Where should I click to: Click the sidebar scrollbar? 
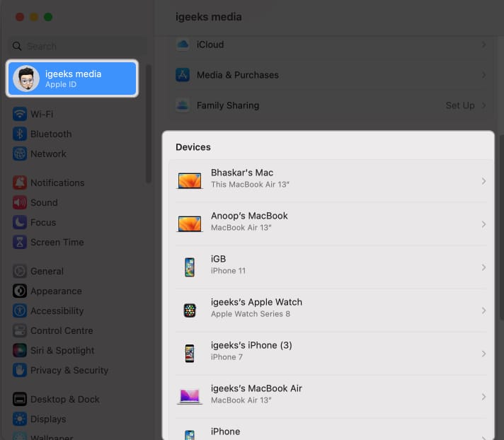click(x=148, y=124)
